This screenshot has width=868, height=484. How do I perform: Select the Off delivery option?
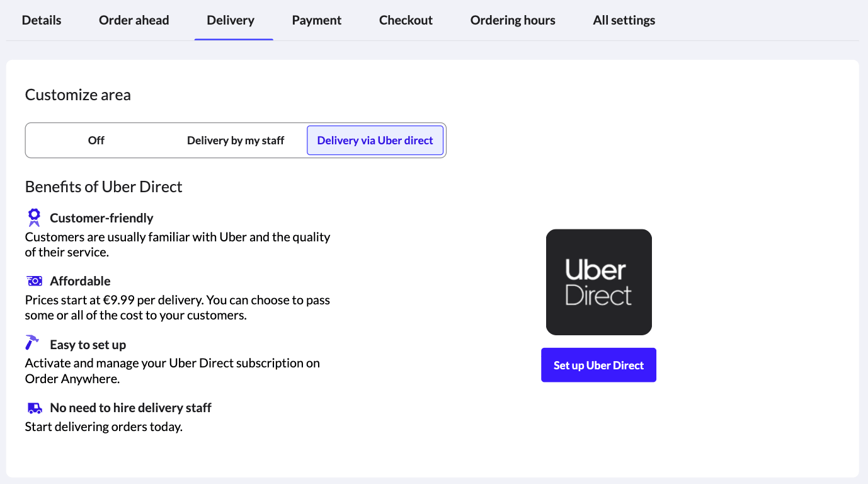pos(96,140)
